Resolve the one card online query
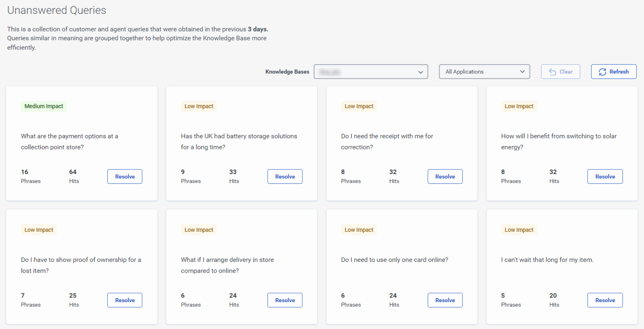 coord(445,300)
